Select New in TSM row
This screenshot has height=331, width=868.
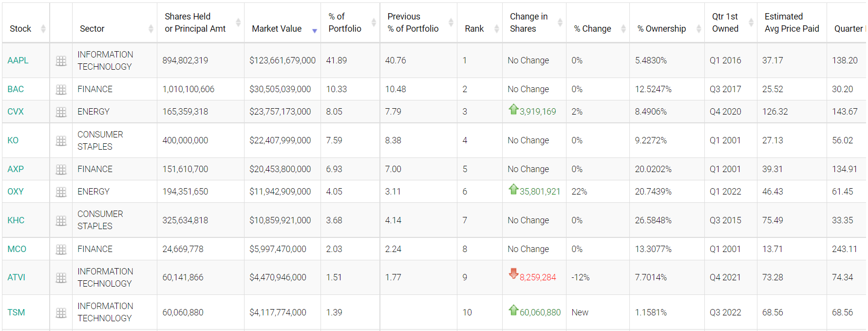pyautogui.click(x=580, y=312)
